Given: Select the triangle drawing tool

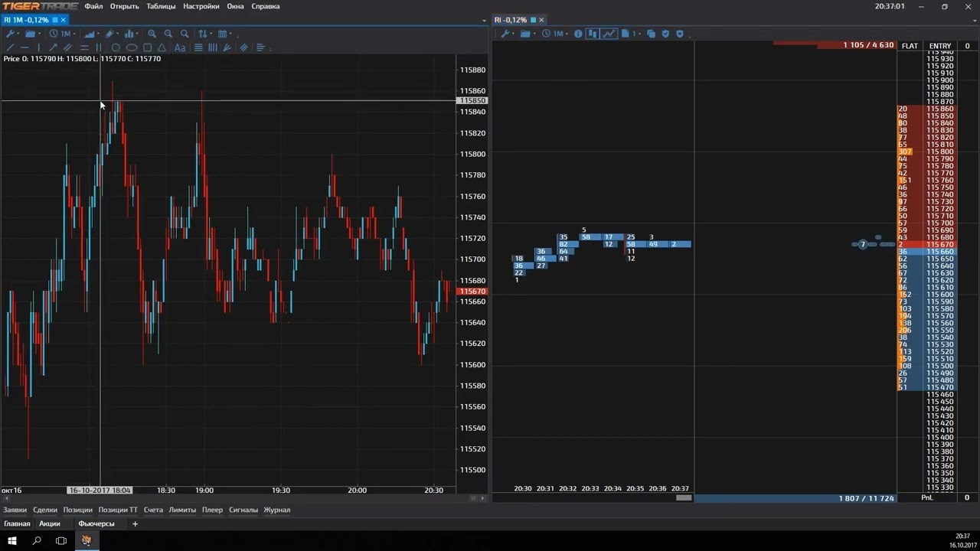Looking at the screenshot, I should (x=162, y=47).
